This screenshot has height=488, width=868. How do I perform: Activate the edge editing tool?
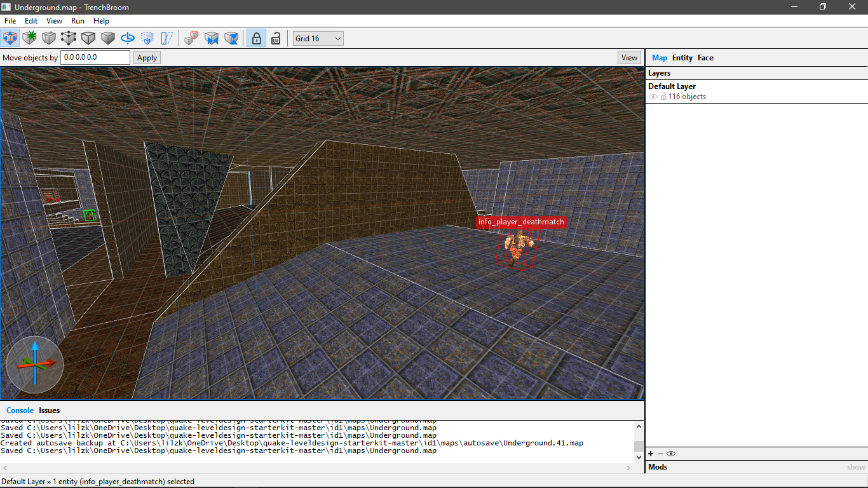(x=88, y=38)
